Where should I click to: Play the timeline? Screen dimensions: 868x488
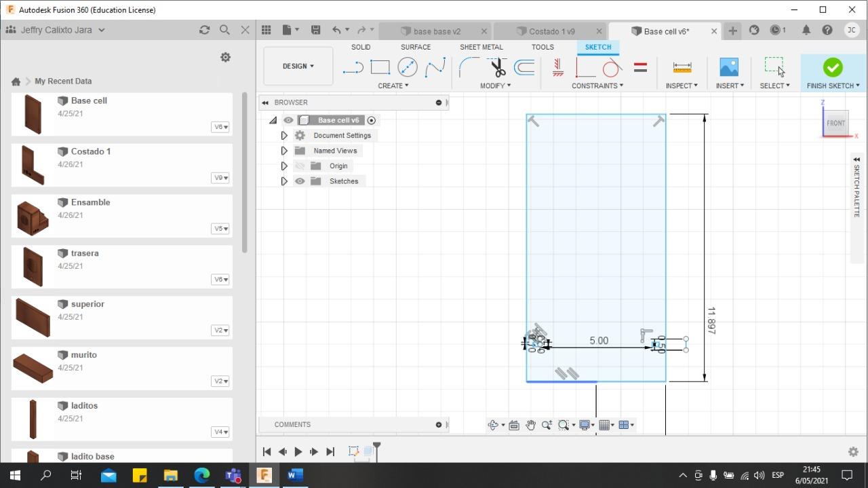[x=298, y=451]
